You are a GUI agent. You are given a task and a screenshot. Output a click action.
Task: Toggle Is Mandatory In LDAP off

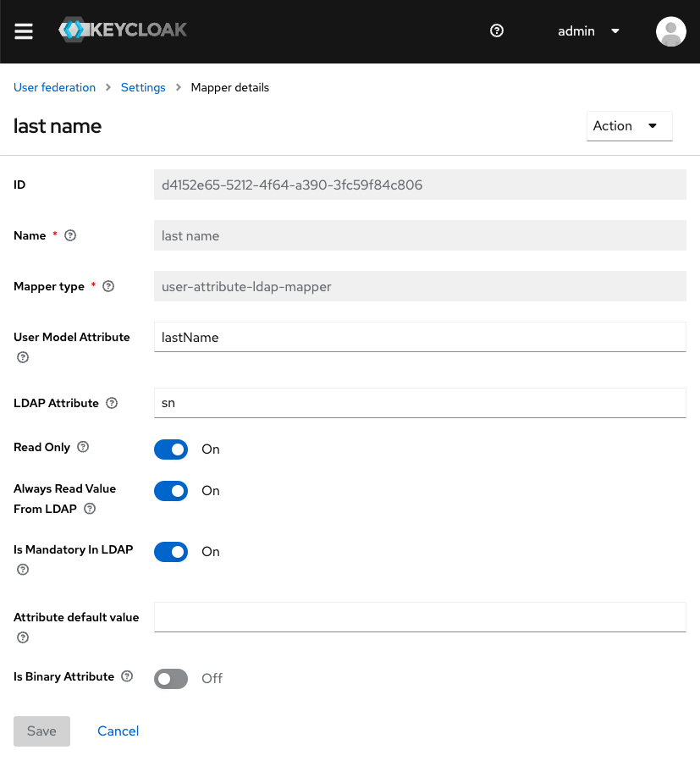(x=171, y=552)
